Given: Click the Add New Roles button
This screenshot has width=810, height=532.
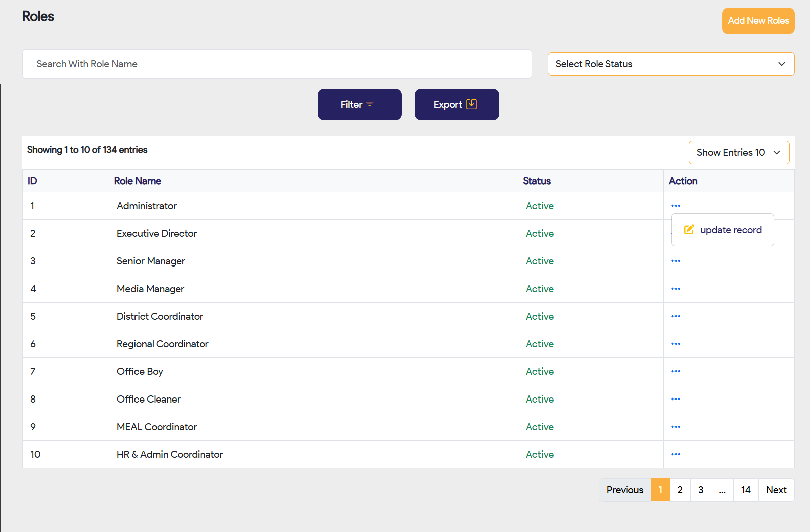Looking at the screenshot, I should pos(758,21).
